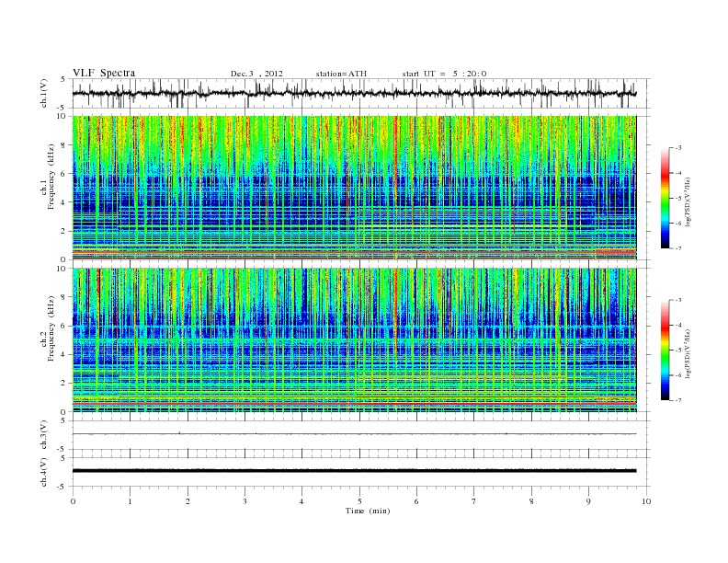Click the "-5" label on ch.1 colorbar
The width and height of the screenshot is (728, 563).
[678, 199]
